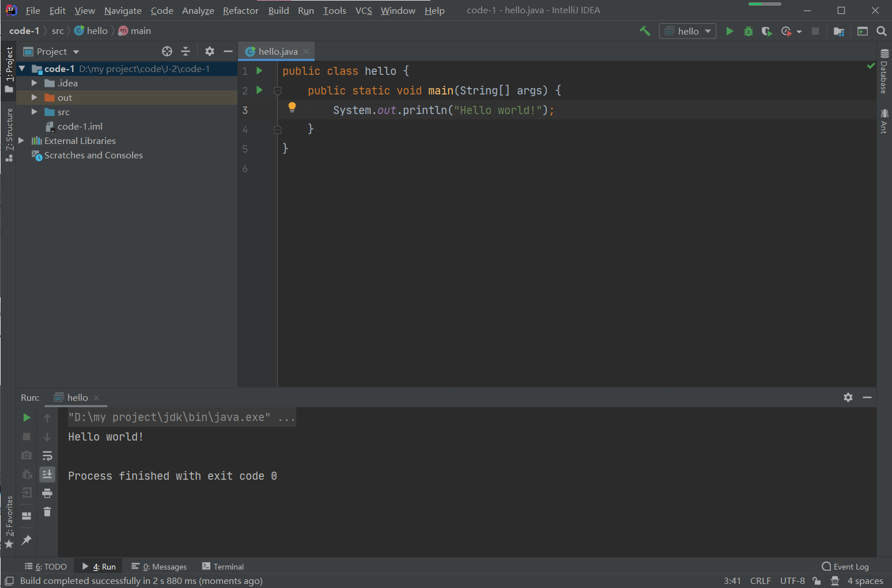
Task: Expand the src folder in project tree
Action: 35,112
